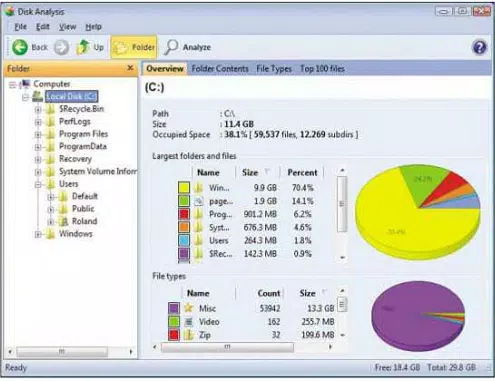Click the Windows folder icon in tree

[50, 234]
